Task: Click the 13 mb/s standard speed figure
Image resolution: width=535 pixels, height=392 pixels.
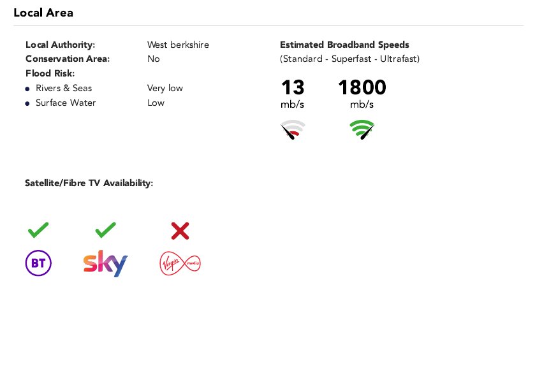Action: [x=293, y=93]
